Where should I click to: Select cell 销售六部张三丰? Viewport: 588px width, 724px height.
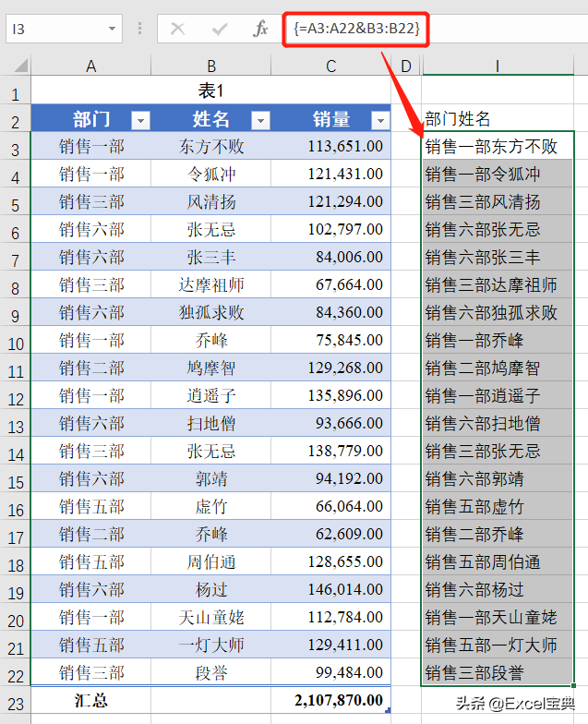click(498, 257)
